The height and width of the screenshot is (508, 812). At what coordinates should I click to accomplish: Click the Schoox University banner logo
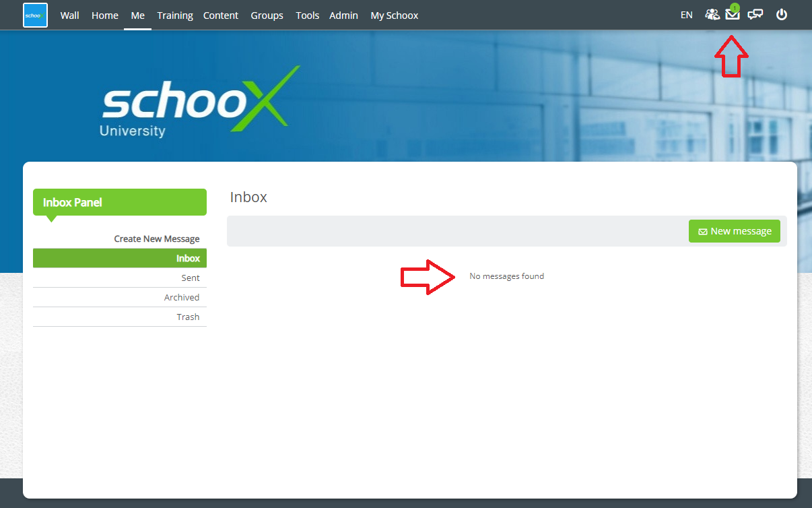click(x=199, y=102)
